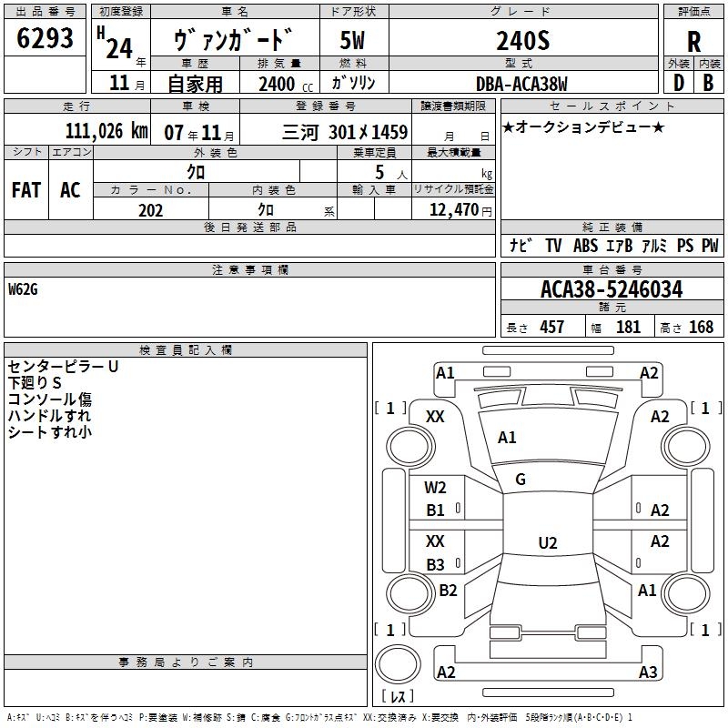Select the 評価点 header label
The image size is (728, 728).
[x=693, y=12]
